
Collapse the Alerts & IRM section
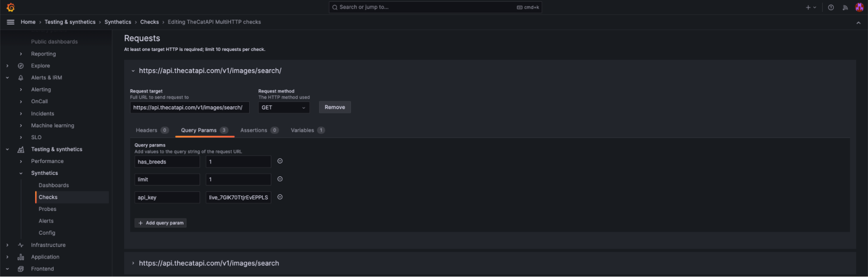7,78
